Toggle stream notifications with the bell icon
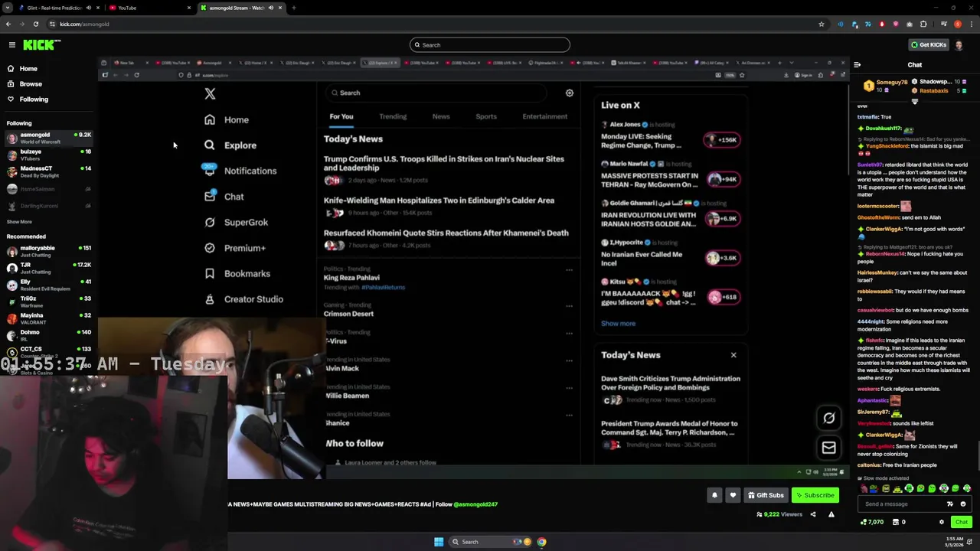The width and height of the screenshot is (980, 551). 714,495
